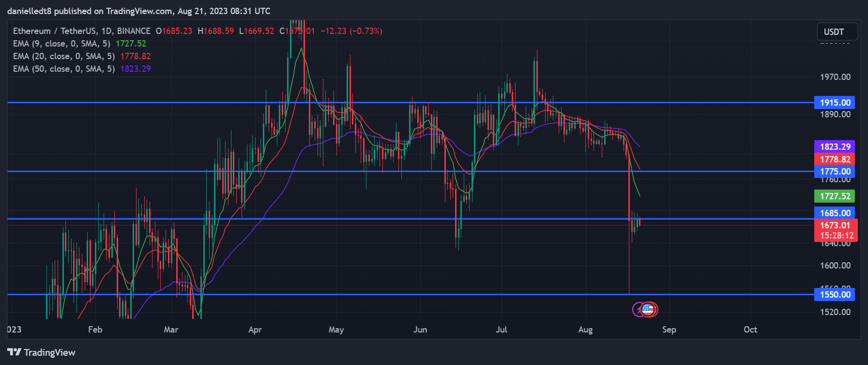868x365 pixels.
Task: Click the red current price label 1673.01
Action: pos(836,225)
